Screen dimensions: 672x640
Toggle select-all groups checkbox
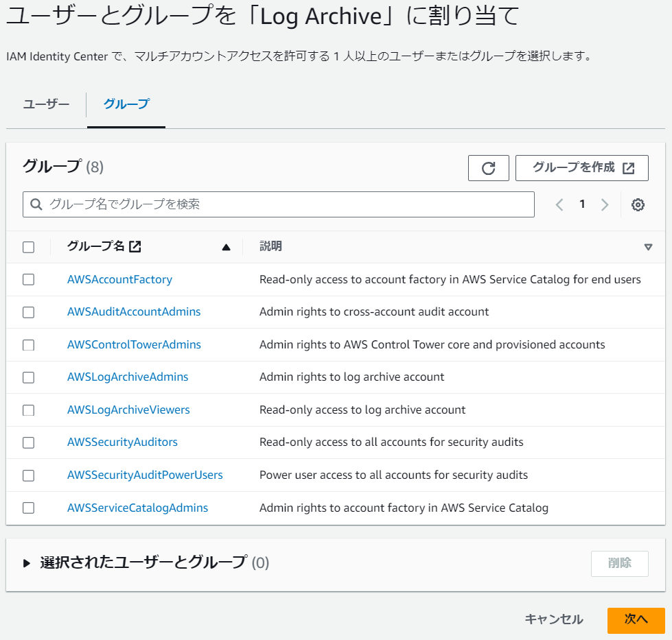click(28, 247)
